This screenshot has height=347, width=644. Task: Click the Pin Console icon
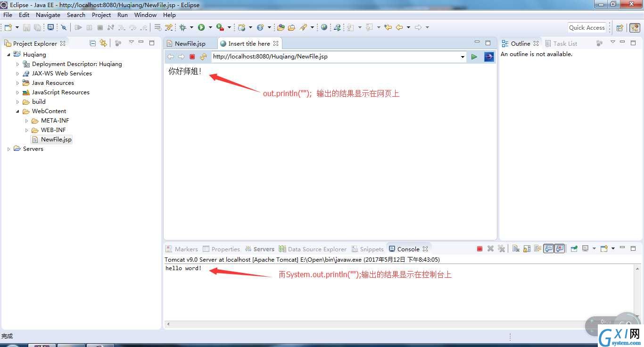tap(574, 248)
